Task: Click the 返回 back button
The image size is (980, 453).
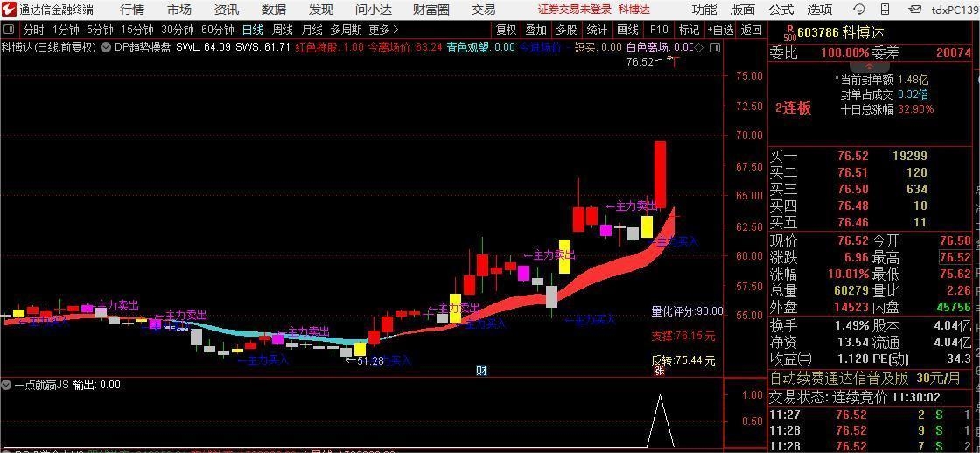Action: pyautogui.click(x=752, y=30)
